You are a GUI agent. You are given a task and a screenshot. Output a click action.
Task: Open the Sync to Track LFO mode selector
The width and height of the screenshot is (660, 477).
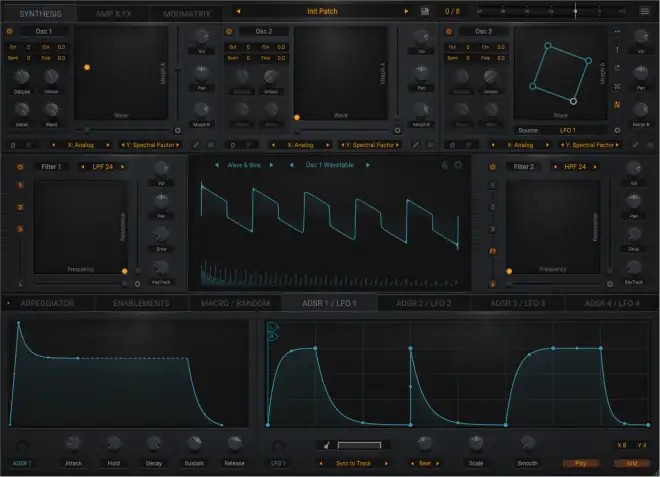353,463
